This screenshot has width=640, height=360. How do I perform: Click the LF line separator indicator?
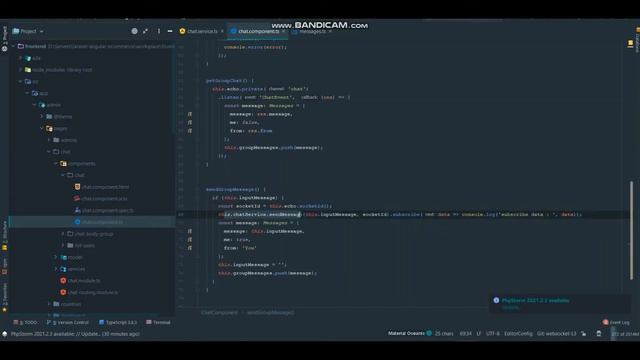[x=478, y=333]
